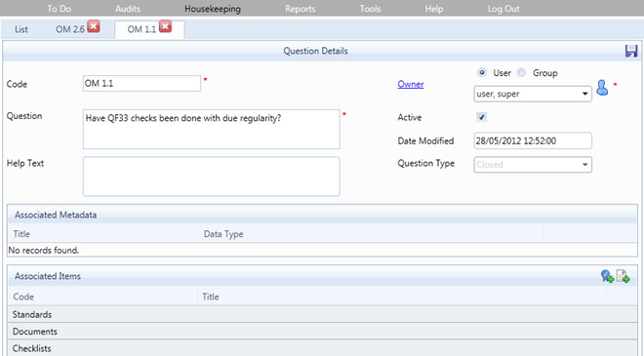Follow the Owner hyperlink
644x356 pixels.
click(x=410, y=84)
